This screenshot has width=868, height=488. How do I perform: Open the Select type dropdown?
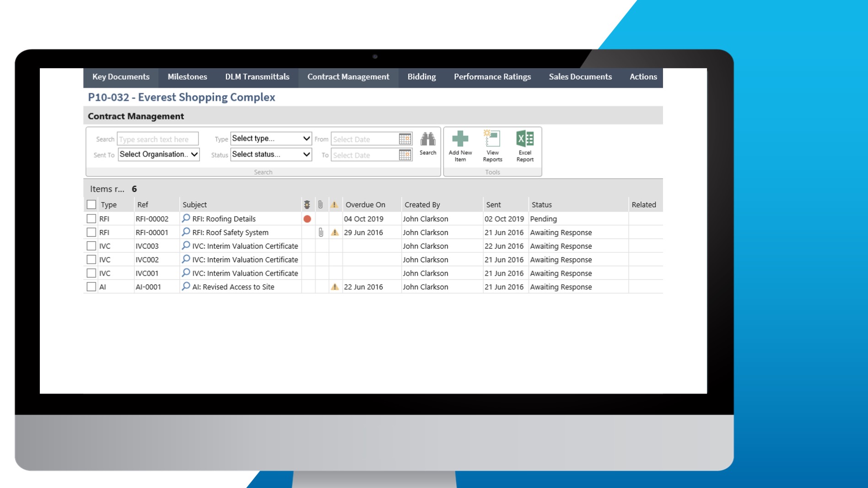271,139
